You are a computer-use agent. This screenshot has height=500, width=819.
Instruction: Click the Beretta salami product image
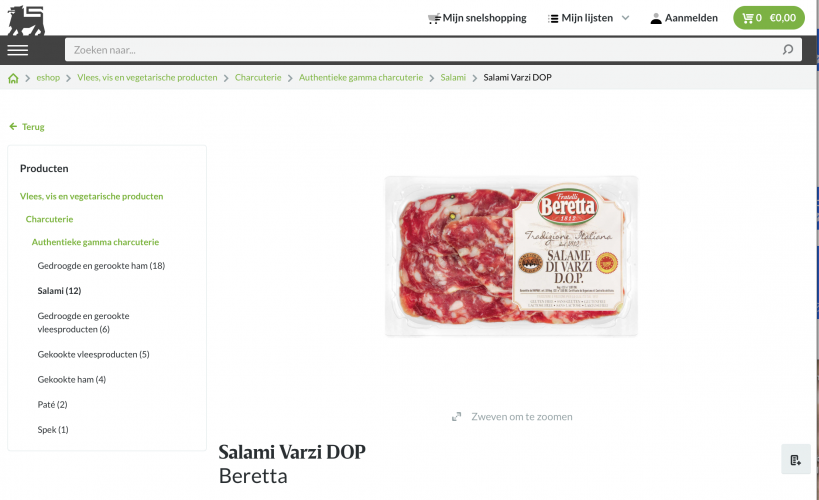(x=511, y=257)
